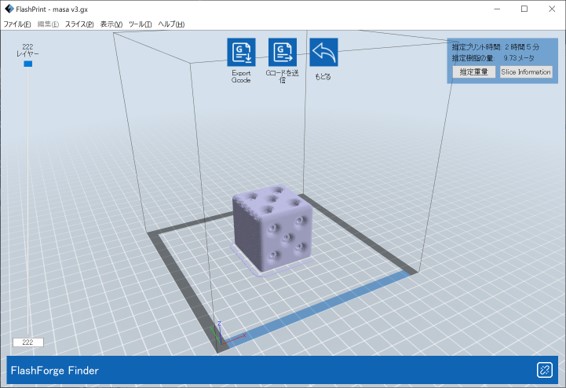Click the Export Gcode icon

[241, 52]
